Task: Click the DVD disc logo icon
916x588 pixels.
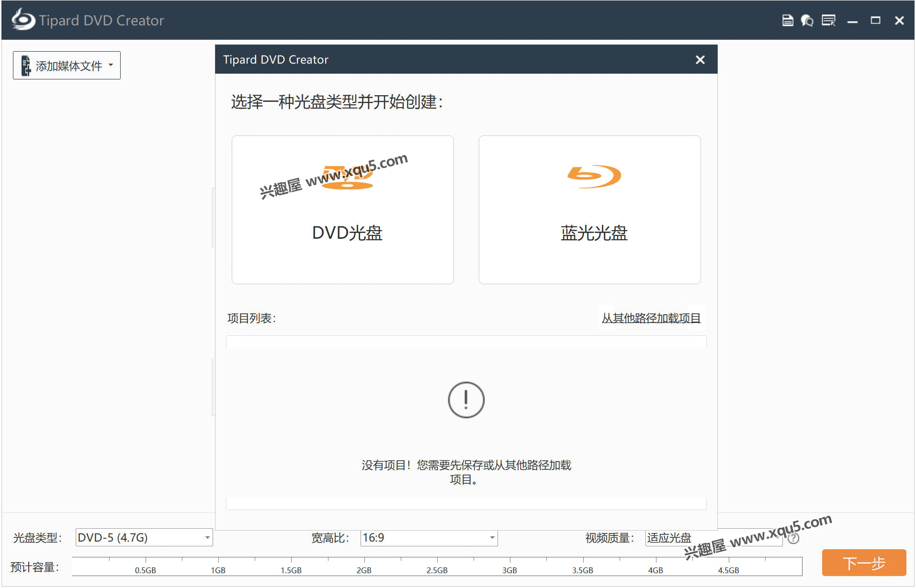Action: coord(348,178)
